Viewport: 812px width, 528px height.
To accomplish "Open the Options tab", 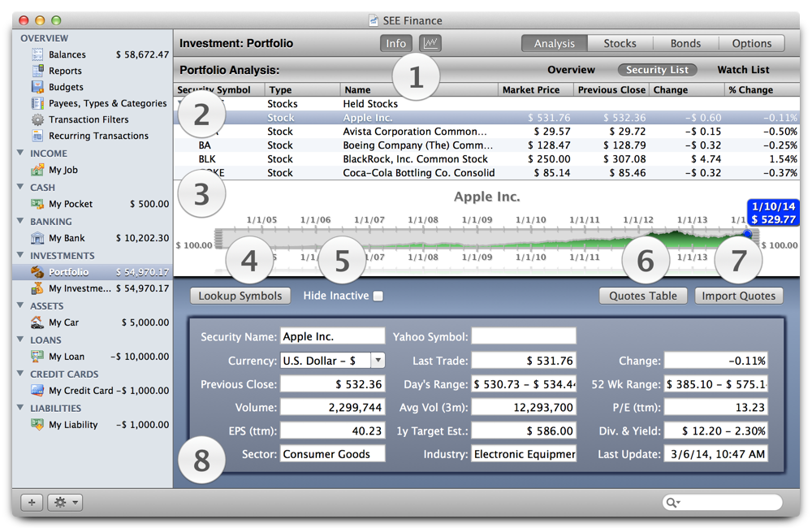I will (x=751, y=44).
